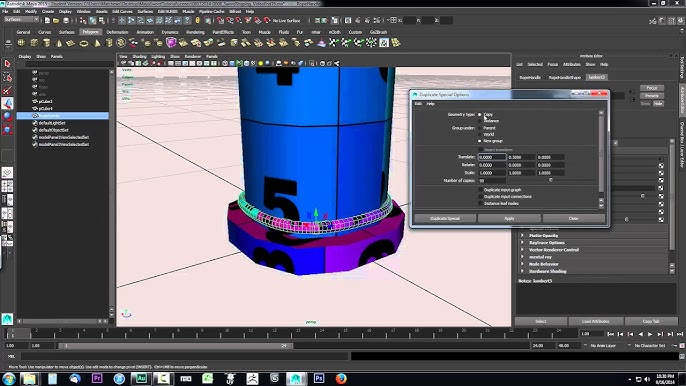The width and height of the screenshot is (686, 386).
Task: Open Photoshop from the Windows taskbar
Action: [x=318, y=378]
